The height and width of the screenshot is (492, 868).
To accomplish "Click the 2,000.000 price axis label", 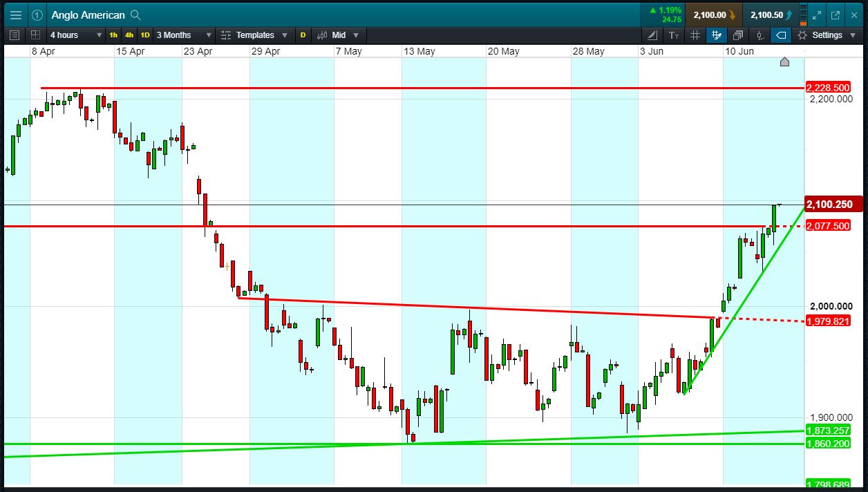I will pos(831,306).
